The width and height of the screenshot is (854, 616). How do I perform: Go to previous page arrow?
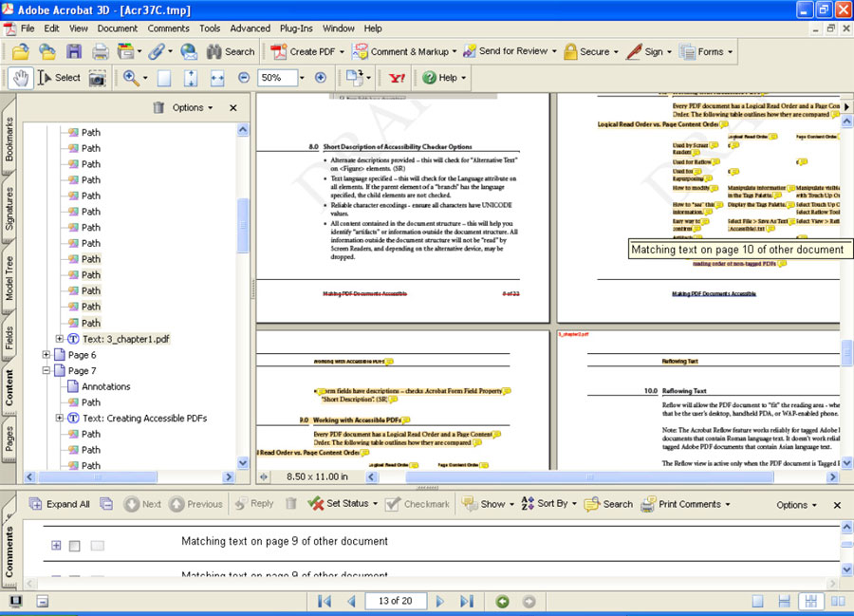351,602
